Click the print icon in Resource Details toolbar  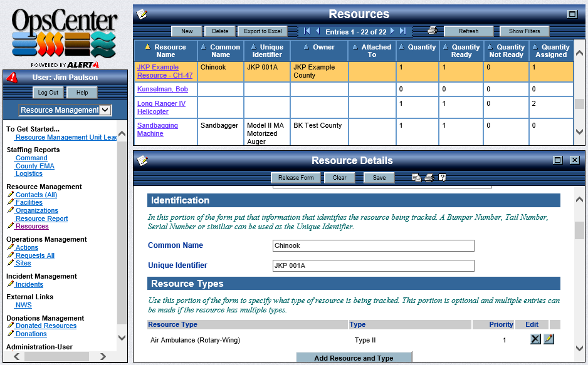click(429, 178)
